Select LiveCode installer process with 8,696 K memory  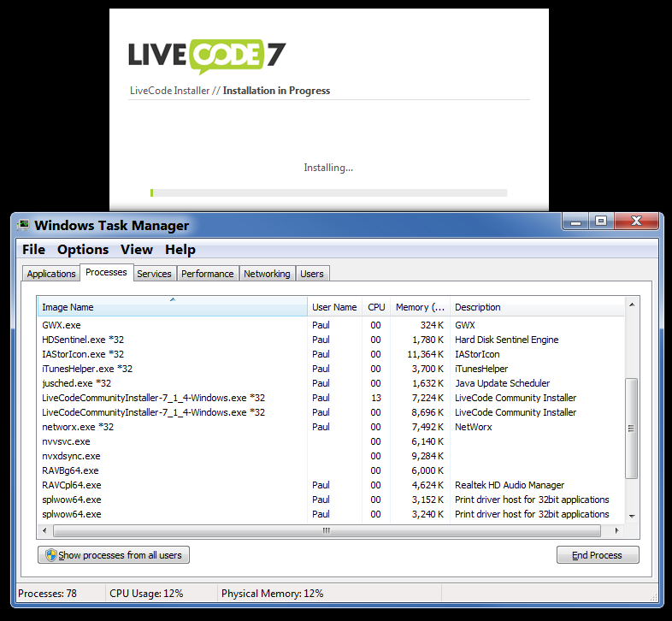tap(331, 412)
